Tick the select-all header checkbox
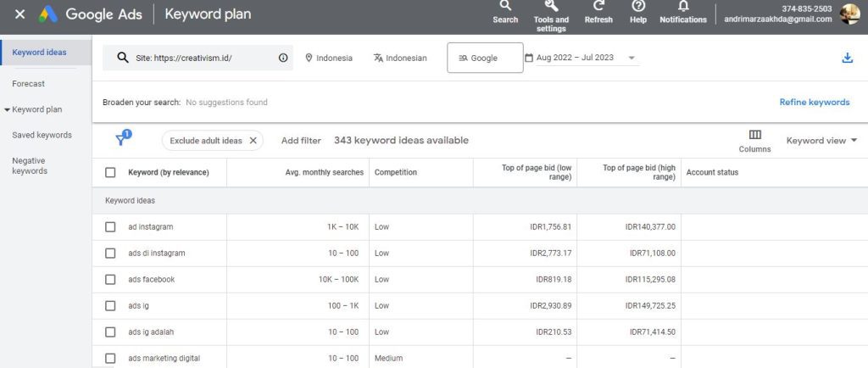This screenshot has width=868, height=368. click(x=110, y=172)
